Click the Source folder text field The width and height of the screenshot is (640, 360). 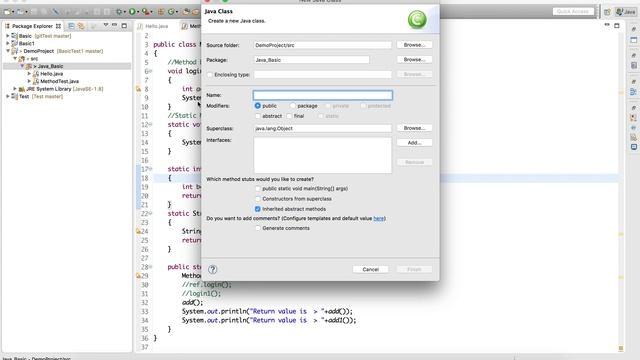322,45
